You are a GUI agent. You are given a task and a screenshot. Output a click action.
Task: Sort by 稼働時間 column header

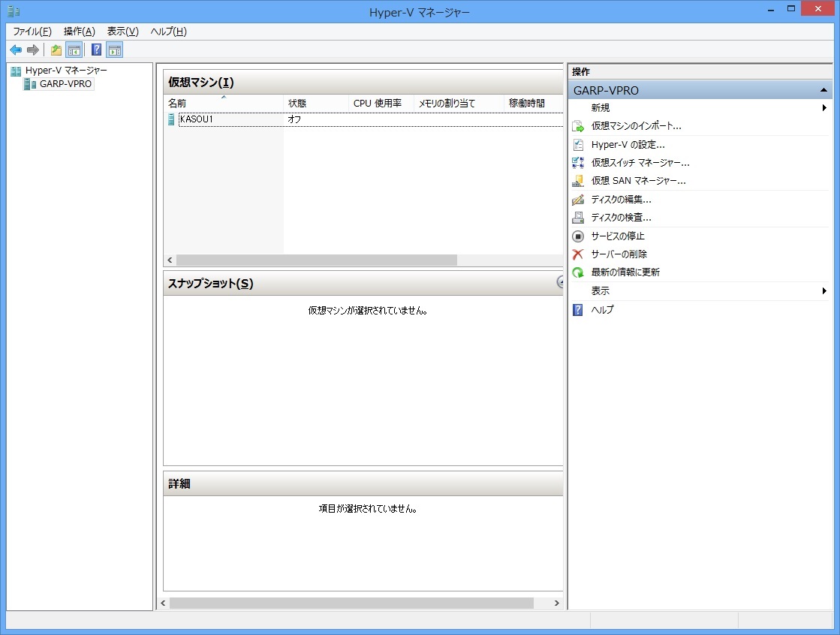click(x=534, y=104)
